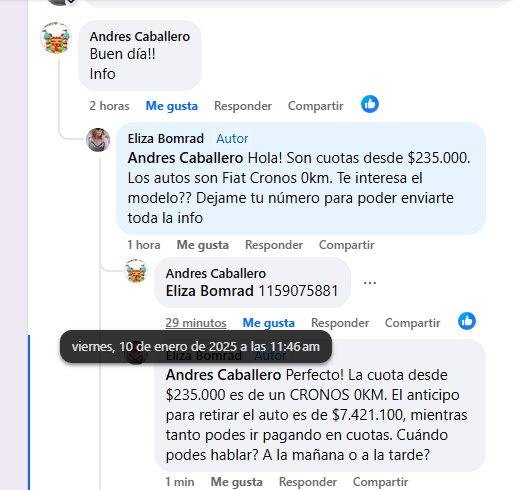The image size is (513, 490).
Task: Click Responder under Eliza's cuotas reply
Action: point(274,245)
